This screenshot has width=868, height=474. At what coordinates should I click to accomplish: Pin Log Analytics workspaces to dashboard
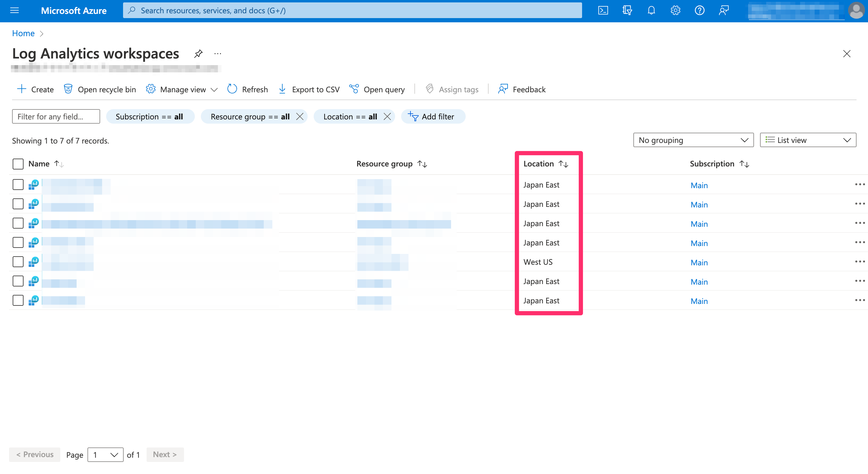(198, 54)
